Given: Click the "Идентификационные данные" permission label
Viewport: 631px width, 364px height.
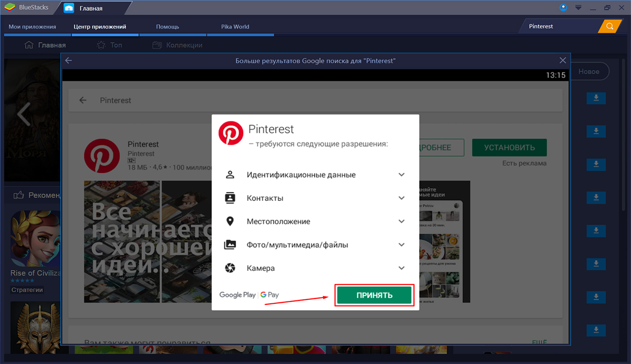Looking at the screenshot, I should point(301,175).
